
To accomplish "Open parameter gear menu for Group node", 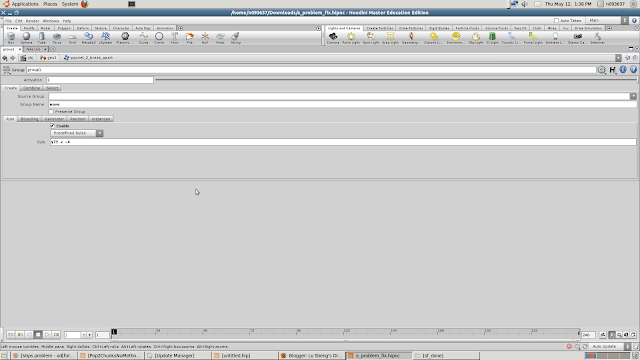I will click(x=602, y=70).
